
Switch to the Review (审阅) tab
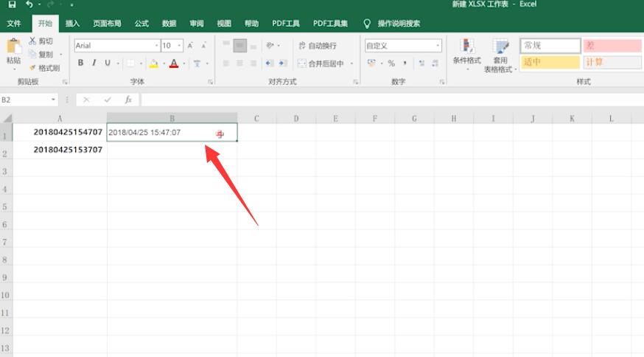(196, 24)
